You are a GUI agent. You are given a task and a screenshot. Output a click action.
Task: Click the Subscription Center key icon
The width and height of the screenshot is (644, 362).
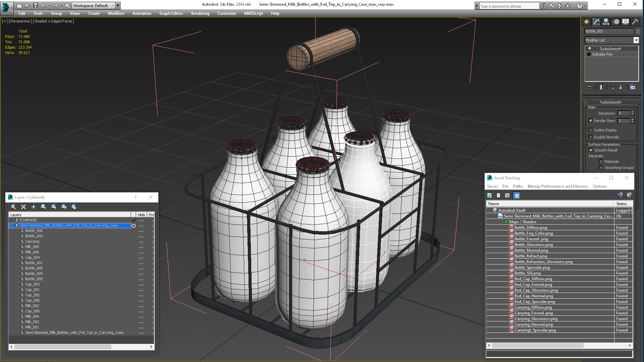[551, 6]
